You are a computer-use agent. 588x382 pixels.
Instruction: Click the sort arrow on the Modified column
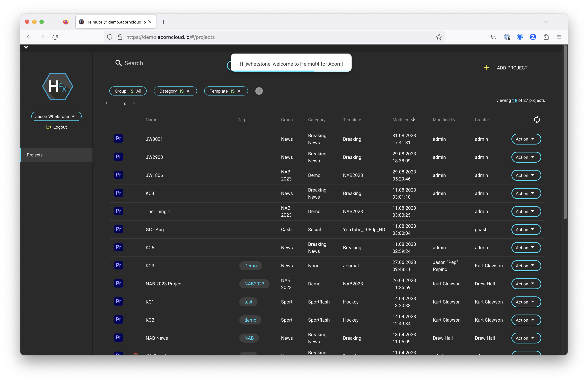414,119
